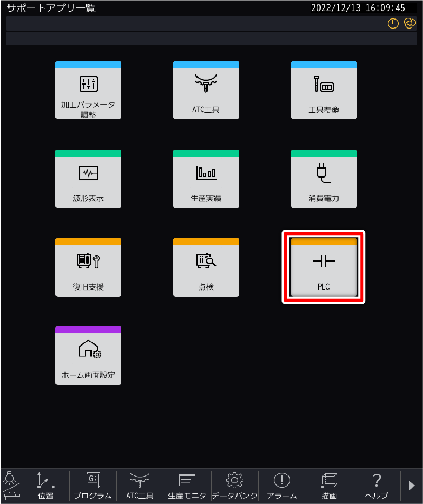Click the orange swirl icon in the top right
423x504 pixels.
point(410,23)
